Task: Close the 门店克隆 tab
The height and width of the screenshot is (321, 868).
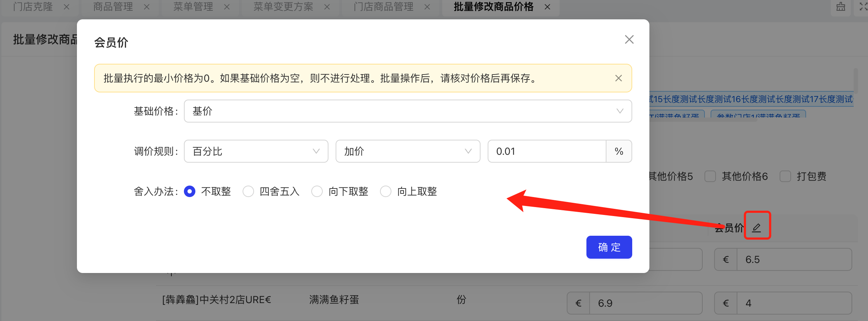Action: click(x=67, y=7)
